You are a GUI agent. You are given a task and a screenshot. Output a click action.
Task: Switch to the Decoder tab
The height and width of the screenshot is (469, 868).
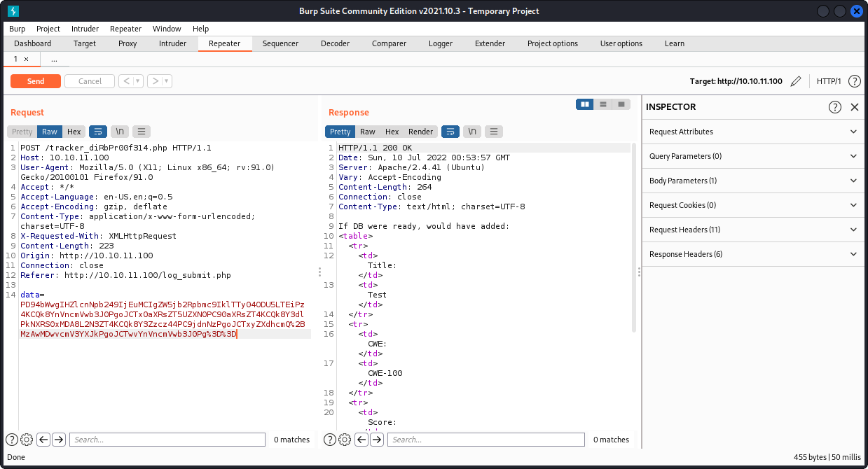click(336, 43)
